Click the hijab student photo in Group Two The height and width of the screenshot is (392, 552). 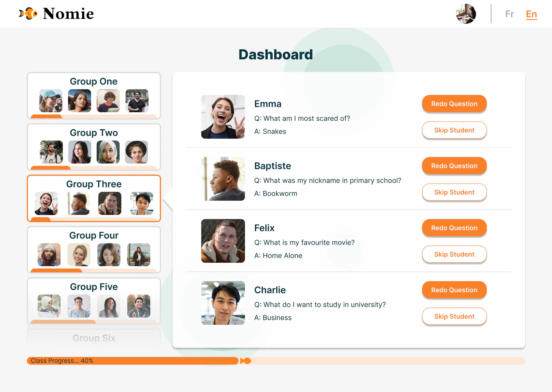tap(108, 152)
